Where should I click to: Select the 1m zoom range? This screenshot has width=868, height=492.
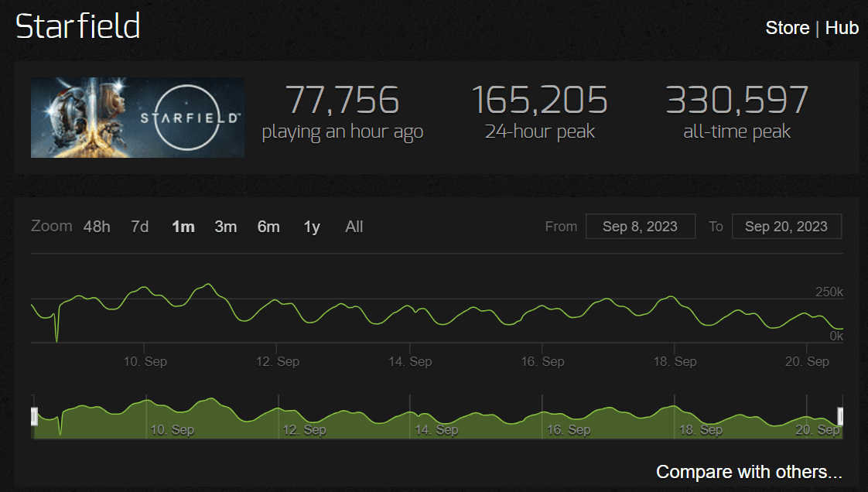(x=183, y=227)
